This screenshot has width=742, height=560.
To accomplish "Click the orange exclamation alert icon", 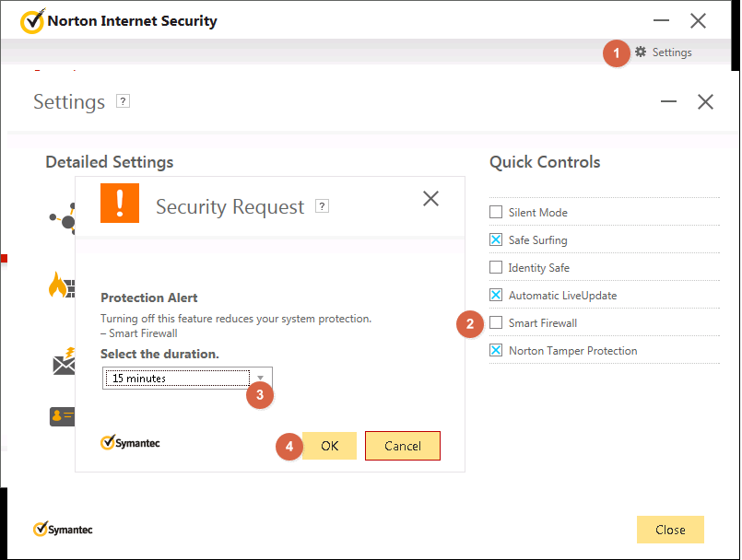I will tap(119, 203).
